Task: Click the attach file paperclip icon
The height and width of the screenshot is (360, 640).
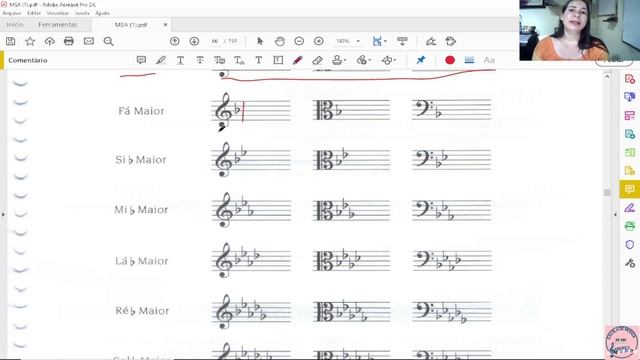Action: coord(362,60)
